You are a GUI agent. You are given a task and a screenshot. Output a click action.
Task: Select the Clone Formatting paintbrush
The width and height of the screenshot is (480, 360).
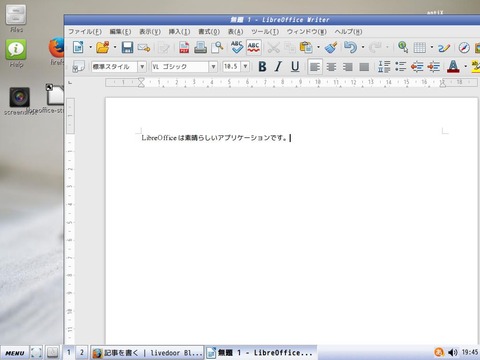331,47
